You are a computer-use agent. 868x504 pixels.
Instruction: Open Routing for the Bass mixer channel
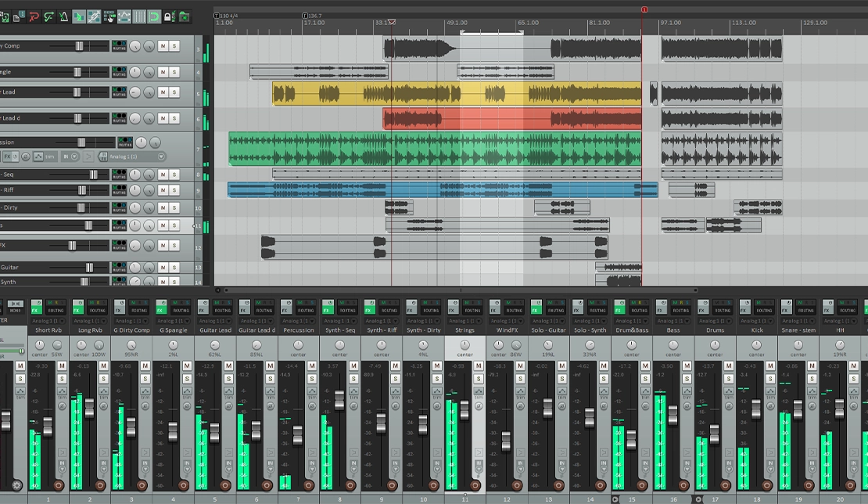(680, 310)
